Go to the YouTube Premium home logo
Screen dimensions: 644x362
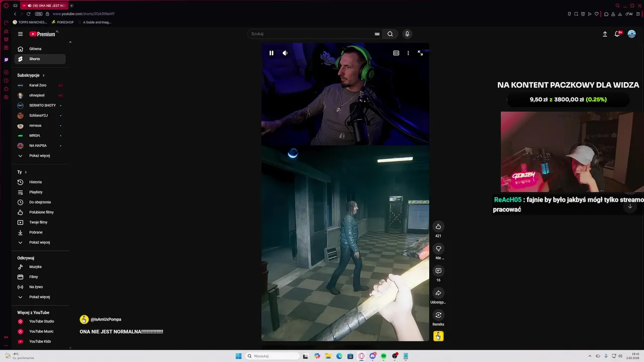pyautogui.click(x=42, y=34)
